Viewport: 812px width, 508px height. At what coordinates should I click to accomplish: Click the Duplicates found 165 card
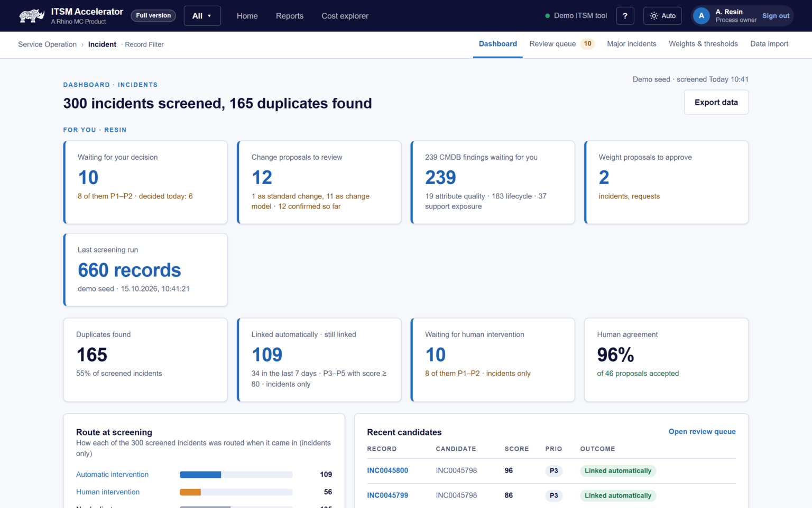coord(145,360)
